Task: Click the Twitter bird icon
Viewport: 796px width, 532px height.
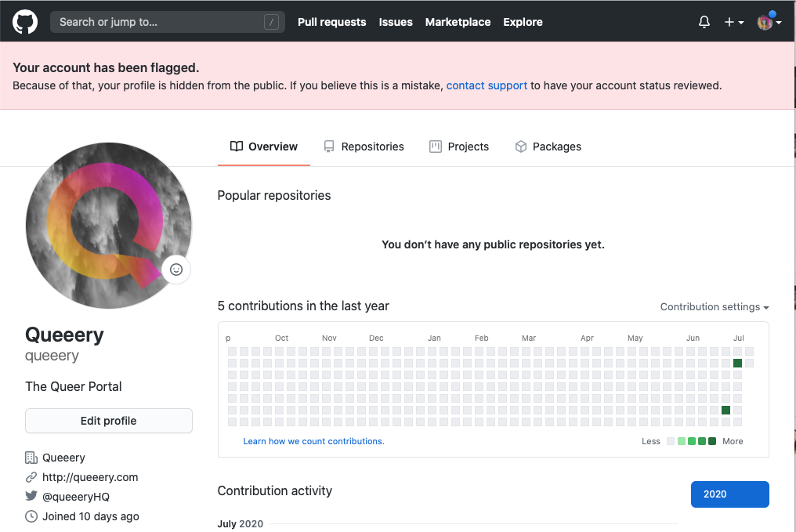Action: point(31,496)
